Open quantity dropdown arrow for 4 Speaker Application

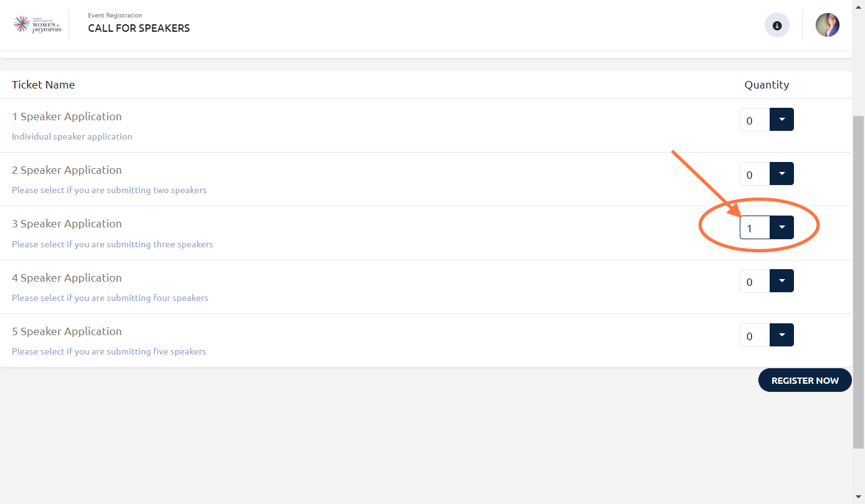point(782,281)
